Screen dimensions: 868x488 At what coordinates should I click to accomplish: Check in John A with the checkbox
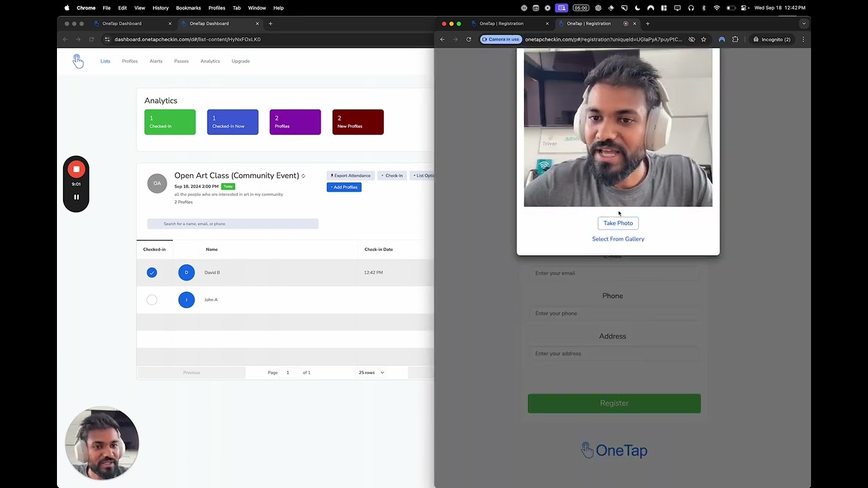152,300
